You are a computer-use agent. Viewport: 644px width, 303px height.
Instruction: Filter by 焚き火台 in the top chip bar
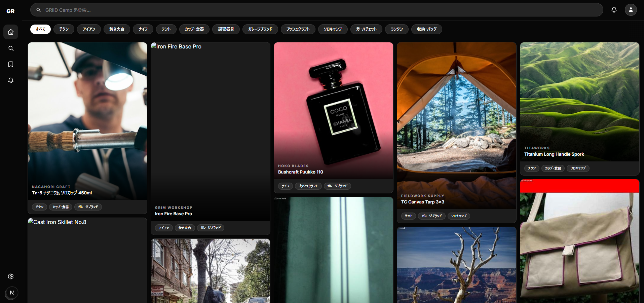point(117,29)
